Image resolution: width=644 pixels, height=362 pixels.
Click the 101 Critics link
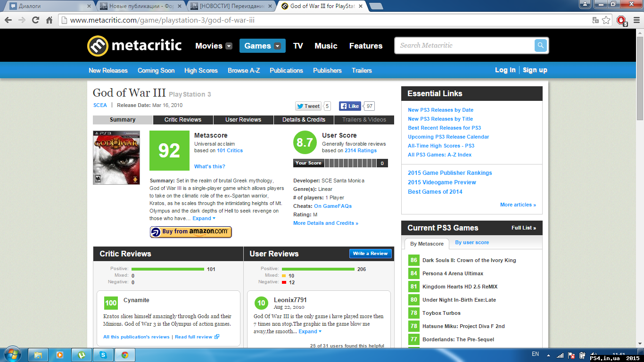coord(230,150)
